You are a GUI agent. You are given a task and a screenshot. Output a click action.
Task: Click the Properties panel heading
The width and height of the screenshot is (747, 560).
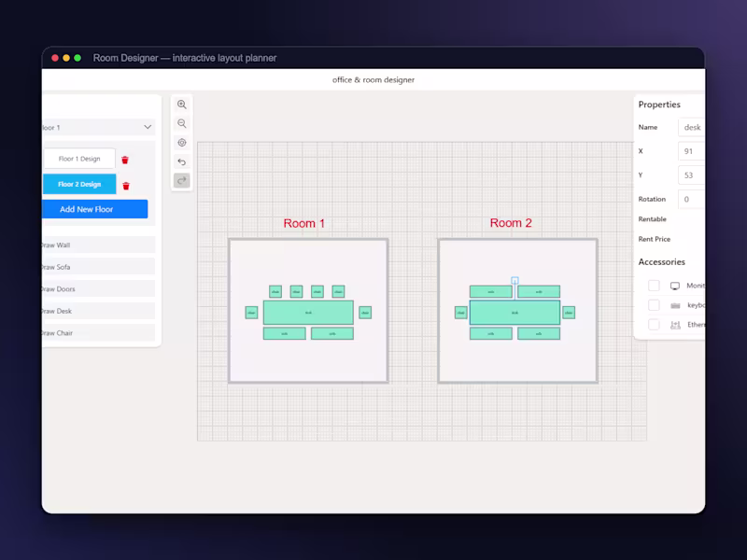[x=659, y=105]
